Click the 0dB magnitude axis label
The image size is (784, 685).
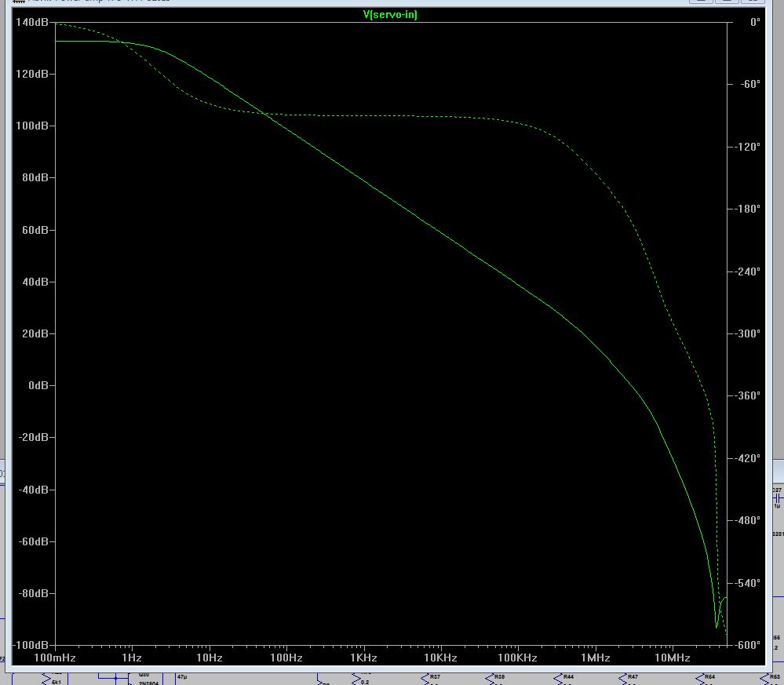click(x=38, y=385)
